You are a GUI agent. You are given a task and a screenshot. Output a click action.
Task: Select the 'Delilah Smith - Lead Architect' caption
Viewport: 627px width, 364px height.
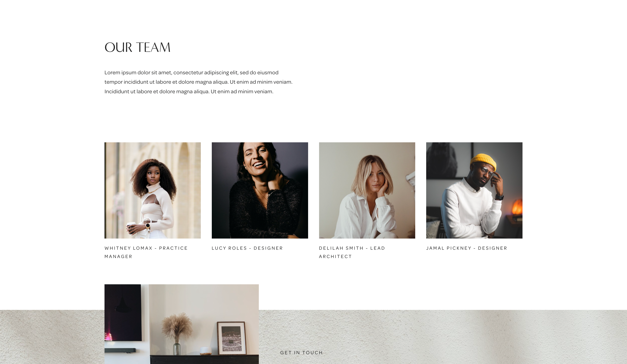[x=352, y=252]
